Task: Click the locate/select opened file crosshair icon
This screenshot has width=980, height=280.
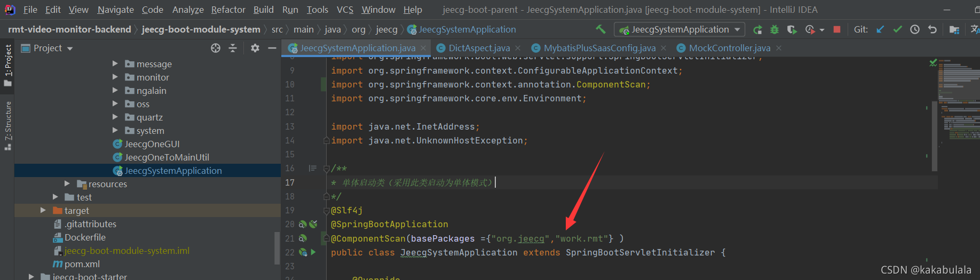Action: tap(216, 48)
